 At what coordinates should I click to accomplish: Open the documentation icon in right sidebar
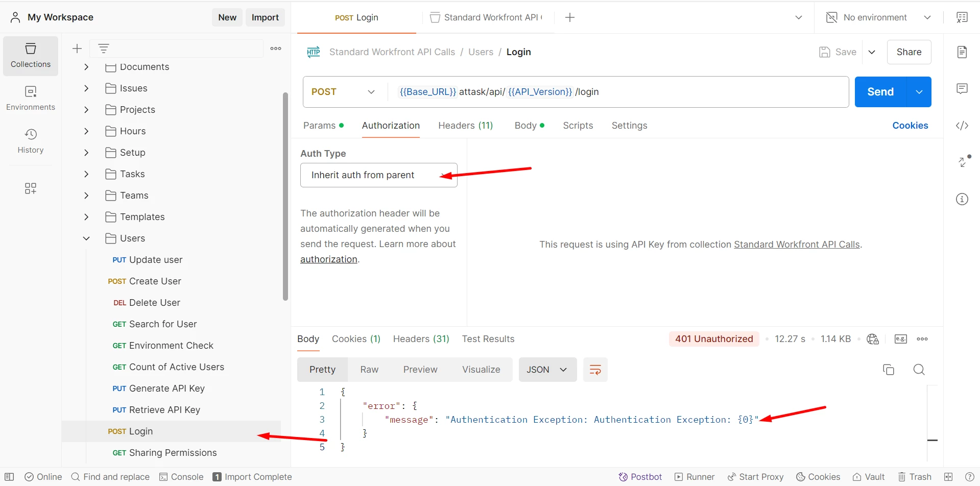pos(962,52)
